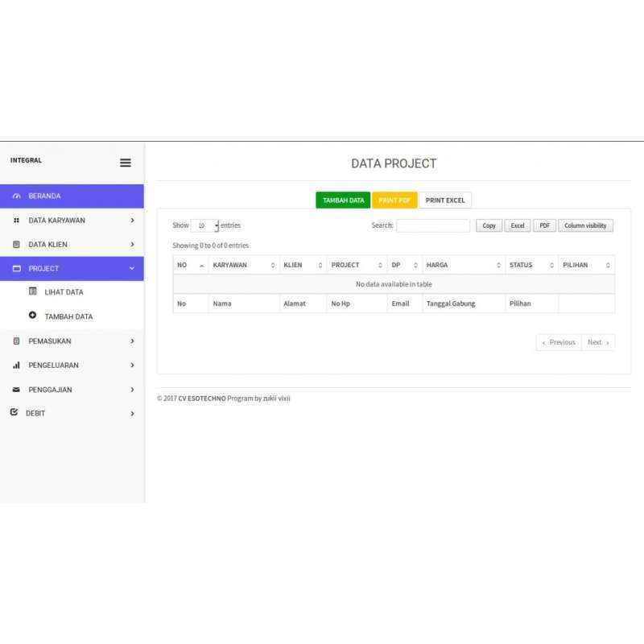Screen dimensions: 644x644
Task: Export the table using the Excel button
Action: 517,225
